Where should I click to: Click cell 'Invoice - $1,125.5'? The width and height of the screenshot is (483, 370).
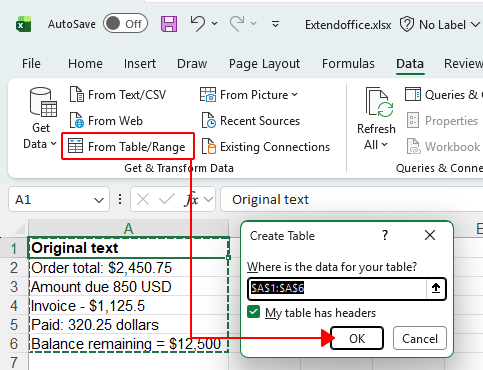pyautogui.click(x=129, y=306)
